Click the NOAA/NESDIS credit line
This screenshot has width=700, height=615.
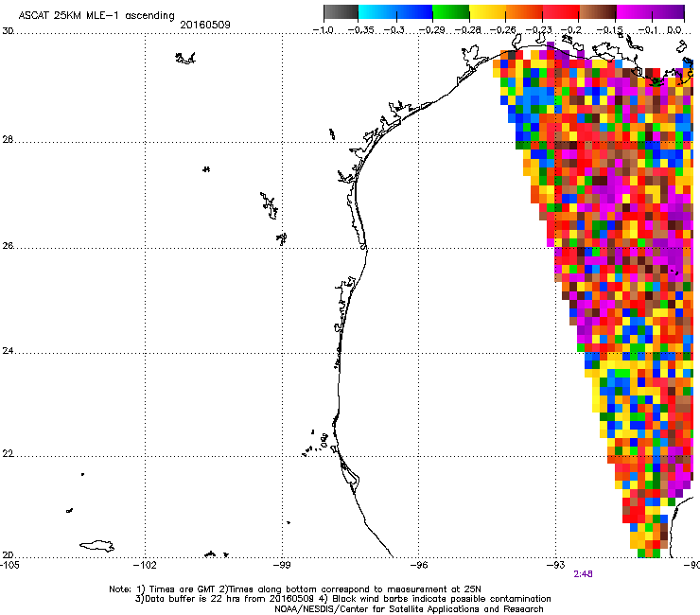(x=409, y=608)
